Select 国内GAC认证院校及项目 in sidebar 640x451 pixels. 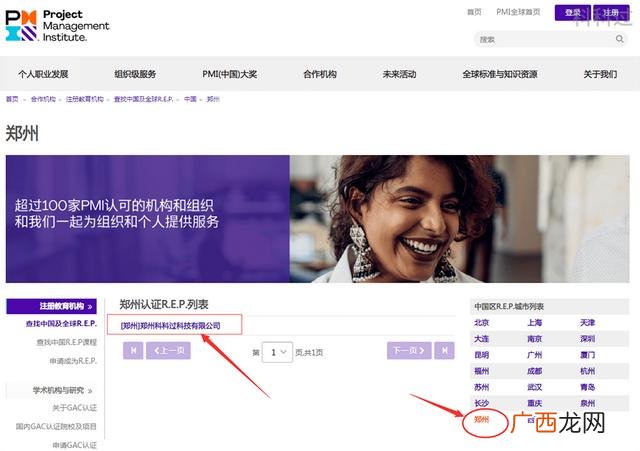click(x=56, y=427)
